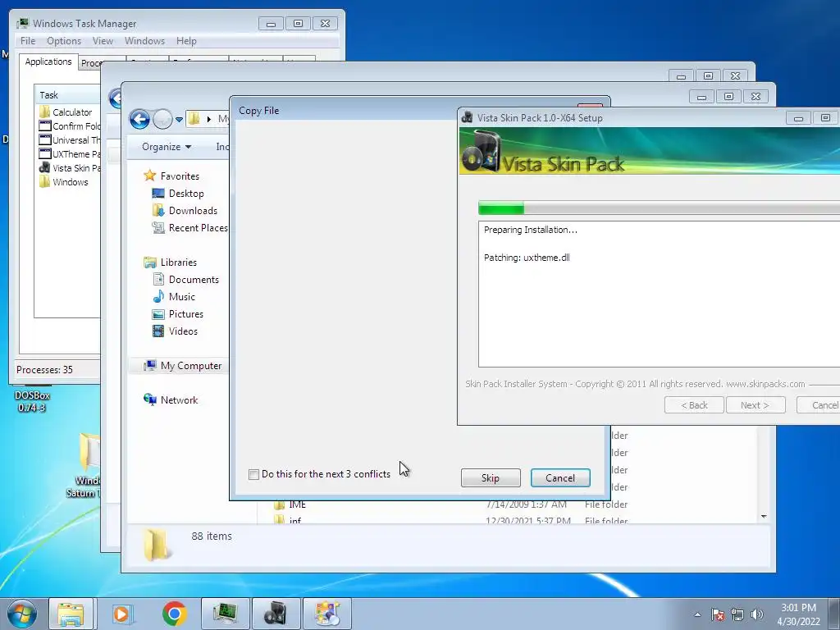Click the personalization taskbar button
The width and height of the screenshot is (840, 630).
(x=327, y=614)
